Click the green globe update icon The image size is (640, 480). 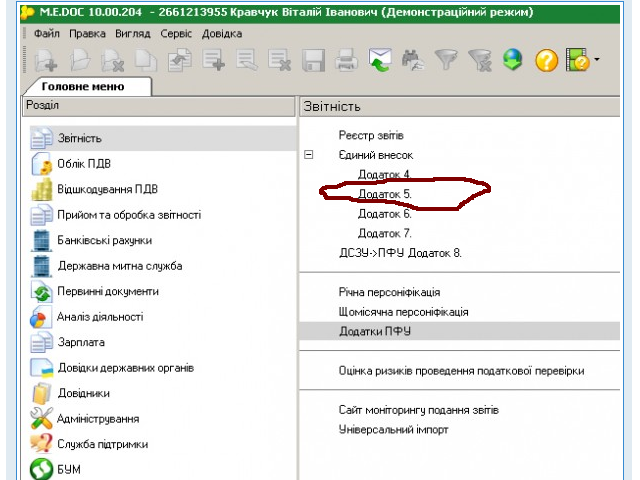512,61
